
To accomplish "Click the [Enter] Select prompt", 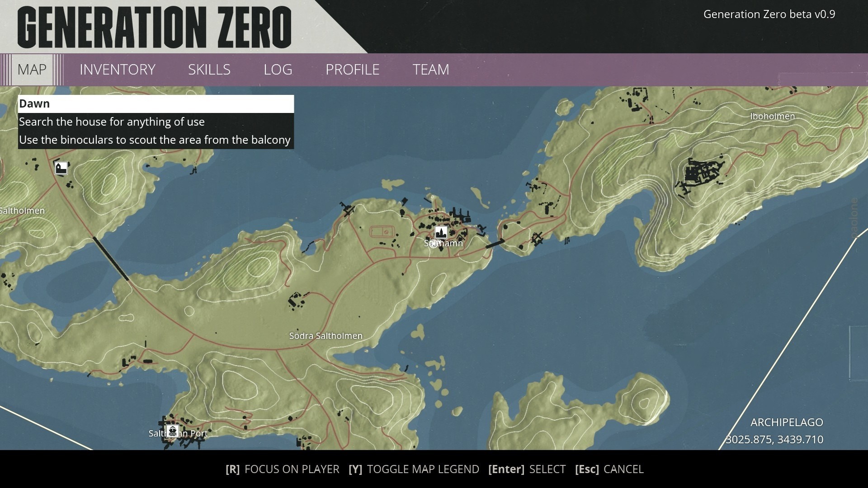I will pyautogui.click(x=527, y=469).
